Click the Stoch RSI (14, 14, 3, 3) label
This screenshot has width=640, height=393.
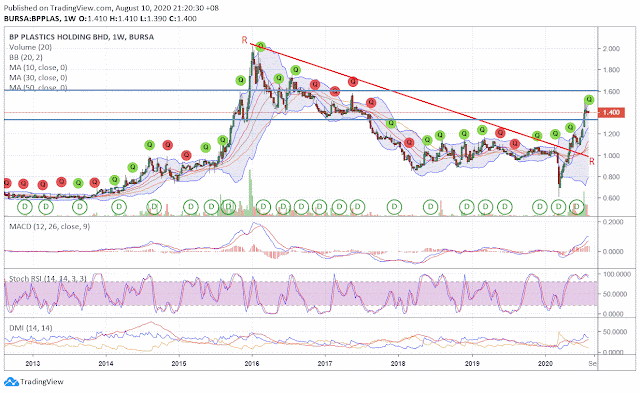48,278
